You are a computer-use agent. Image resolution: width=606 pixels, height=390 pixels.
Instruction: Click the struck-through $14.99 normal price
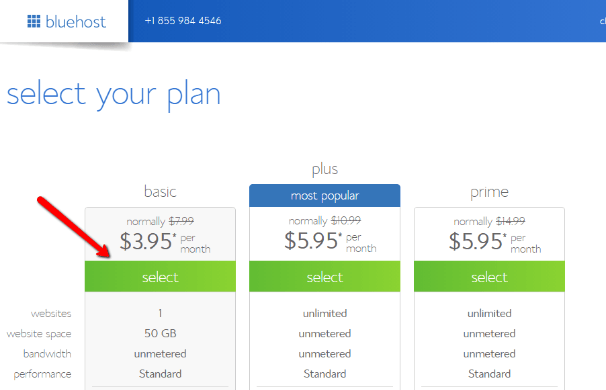tap(511, 221)
